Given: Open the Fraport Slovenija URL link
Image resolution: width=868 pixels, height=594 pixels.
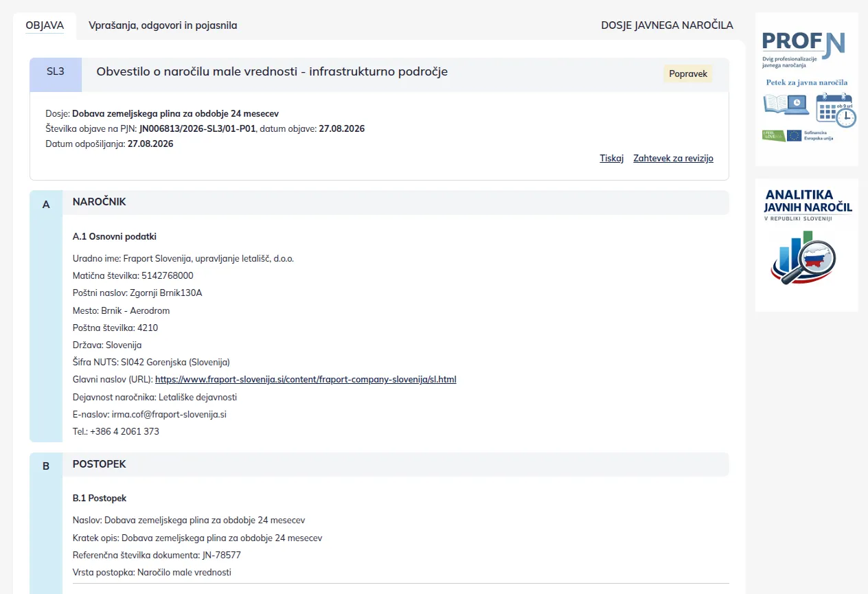Looking at the screenshot, I should (306, 379).
